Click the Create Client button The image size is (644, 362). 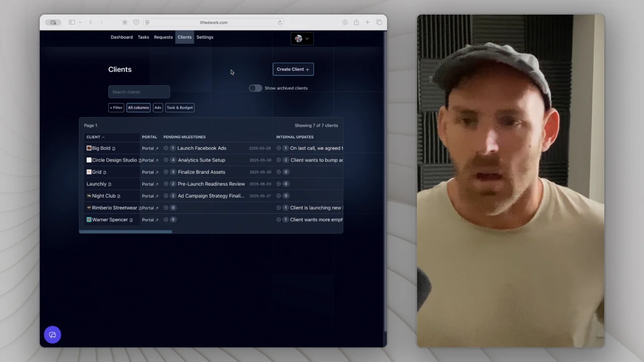(x=293, y=69)
